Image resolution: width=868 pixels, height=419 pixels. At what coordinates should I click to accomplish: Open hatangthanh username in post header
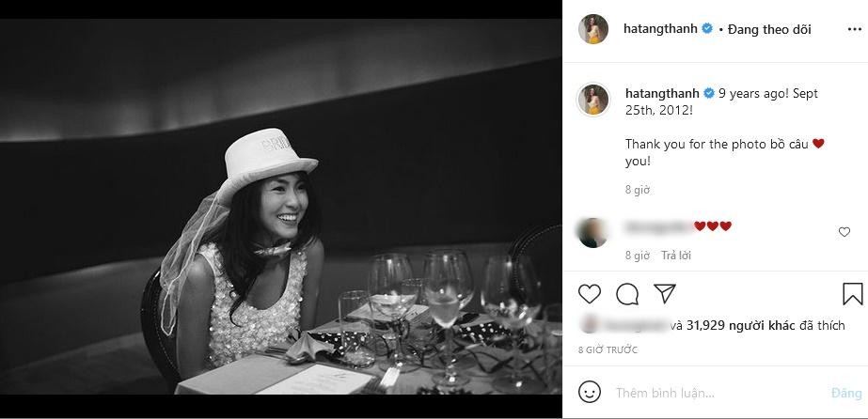click(660, 29)
